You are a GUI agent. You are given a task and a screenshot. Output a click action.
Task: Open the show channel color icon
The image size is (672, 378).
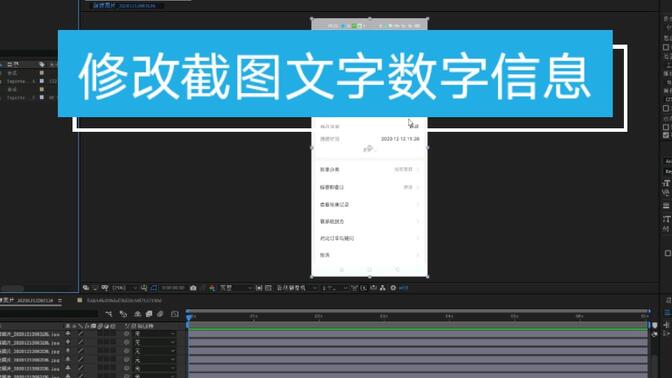click(x=212, y=288)
